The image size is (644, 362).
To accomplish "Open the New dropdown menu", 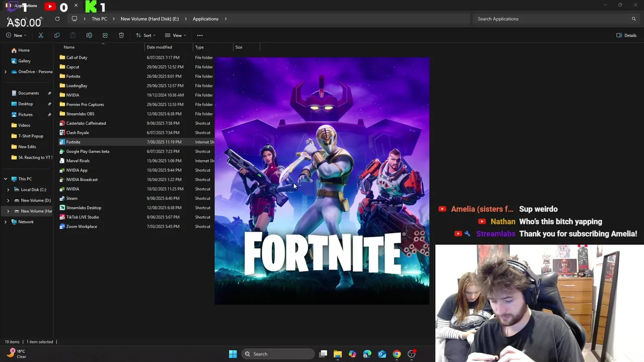I will 16,35.
